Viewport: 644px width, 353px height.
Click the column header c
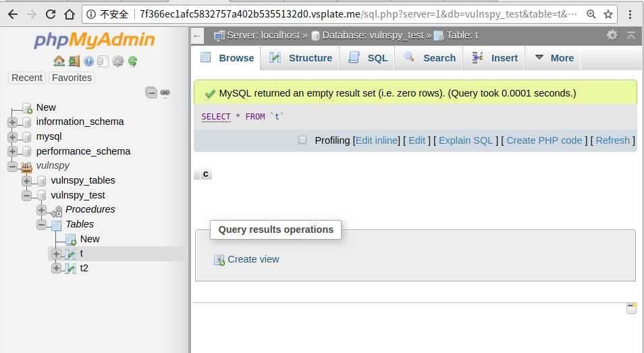tap(206, 174)
